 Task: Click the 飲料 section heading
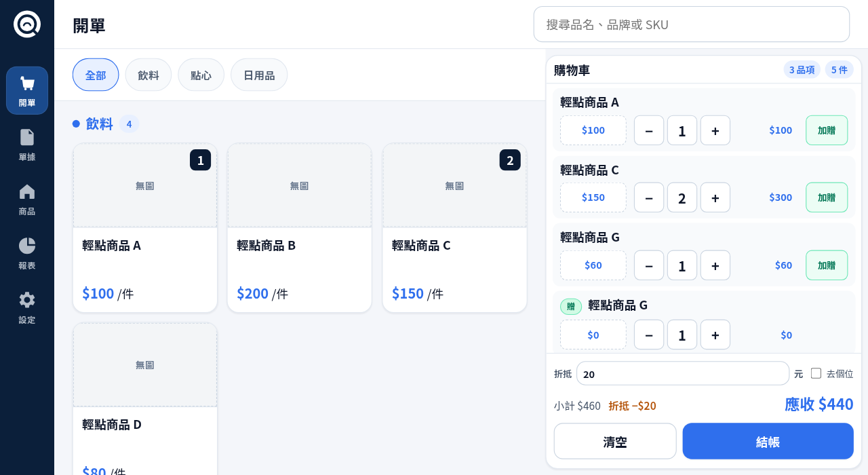pos(99,123)
